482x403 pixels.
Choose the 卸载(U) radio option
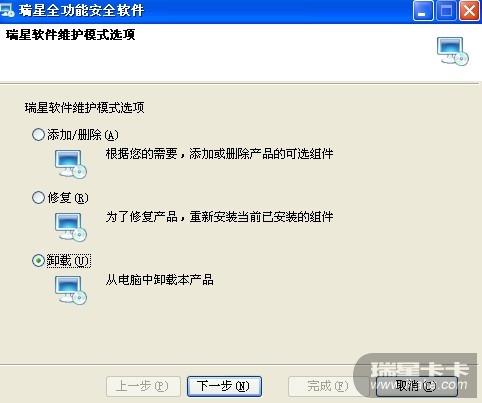pyautogui.click(x=38, y=260)
